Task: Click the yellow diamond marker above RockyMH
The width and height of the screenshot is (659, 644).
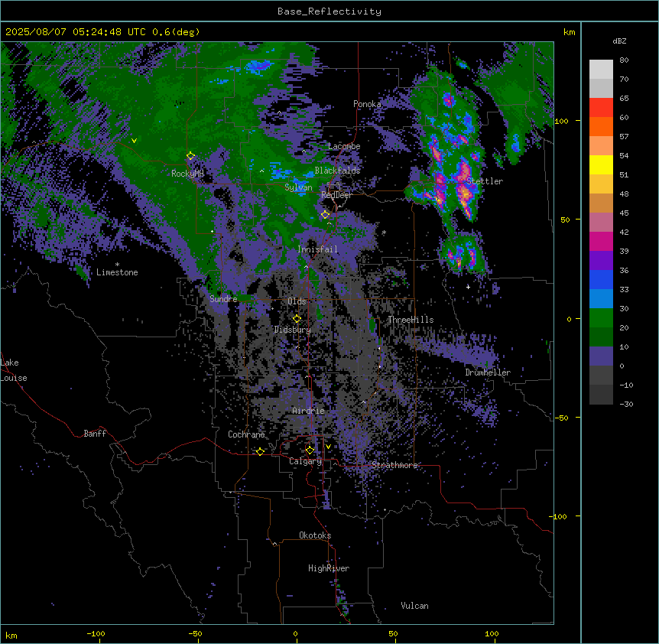Action: tap(191, 156)
